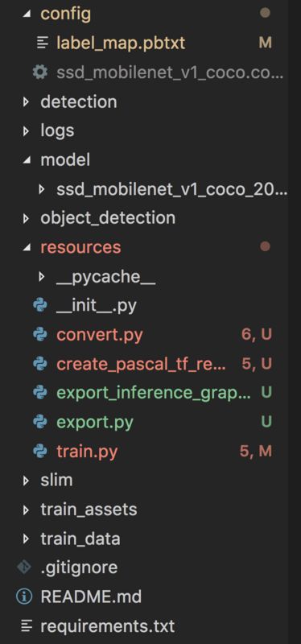Click the gear icon of ssd_mobilenet_v1_coco config file
The image size is (301, 644).
click(39, 72)
